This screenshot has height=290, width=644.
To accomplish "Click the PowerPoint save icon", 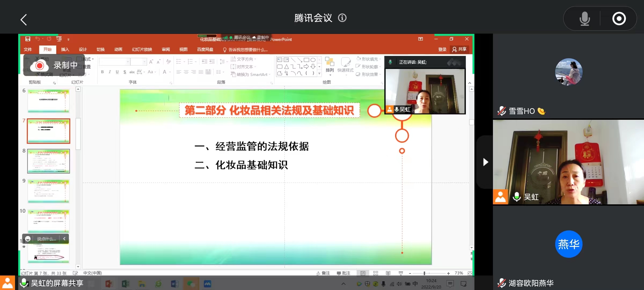I will point(28,39).
